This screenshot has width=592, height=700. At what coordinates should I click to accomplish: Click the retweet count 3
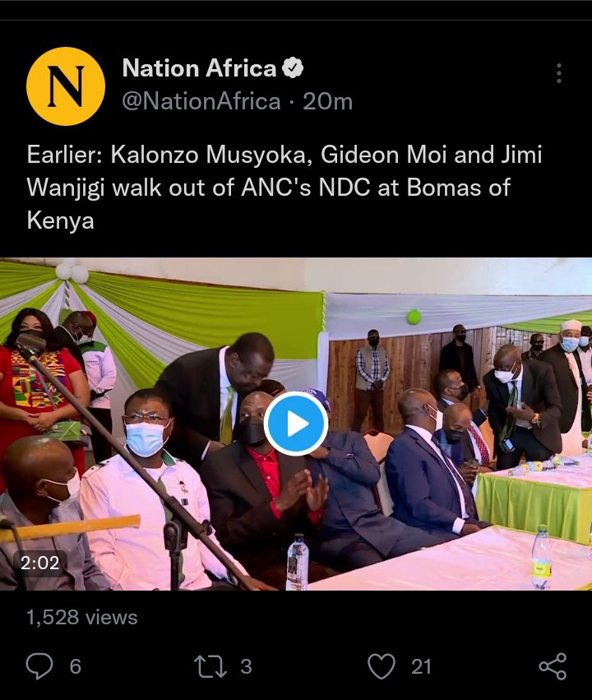tap(247, 666)
